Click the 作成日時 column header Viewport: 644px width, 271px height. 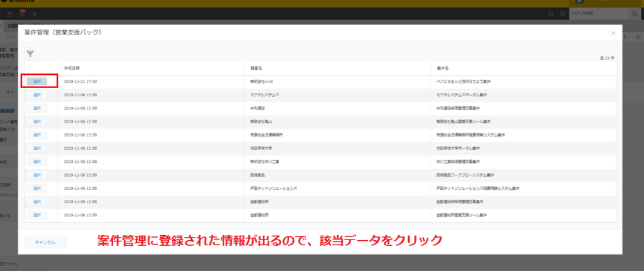point(72,67)
